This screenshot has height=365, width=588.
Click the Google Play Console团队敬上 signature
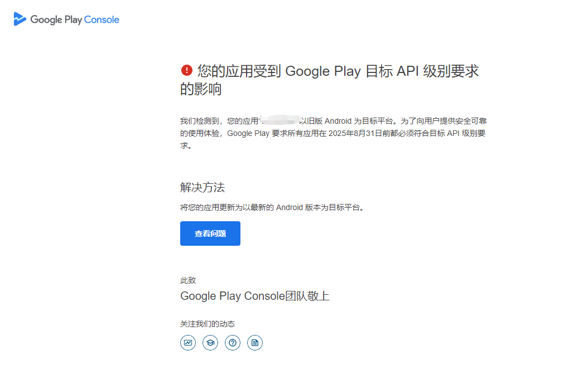[255, 296]
